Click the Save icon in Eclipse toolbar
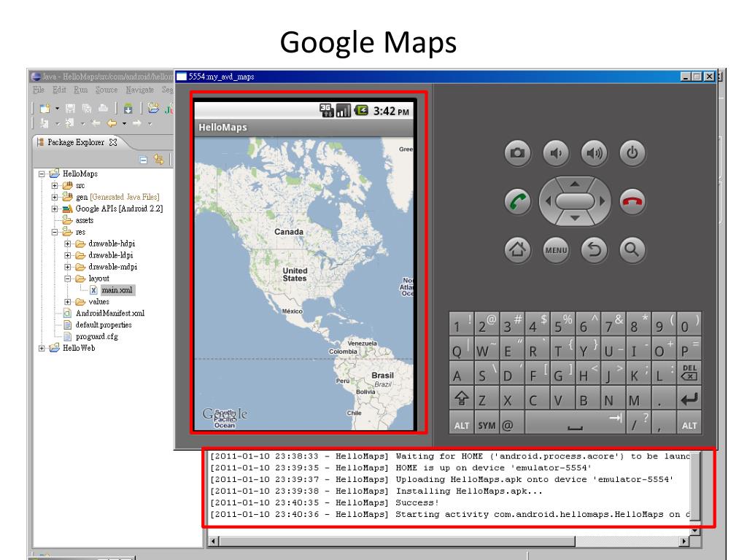The image size is (747, 560). click(70, 109)
